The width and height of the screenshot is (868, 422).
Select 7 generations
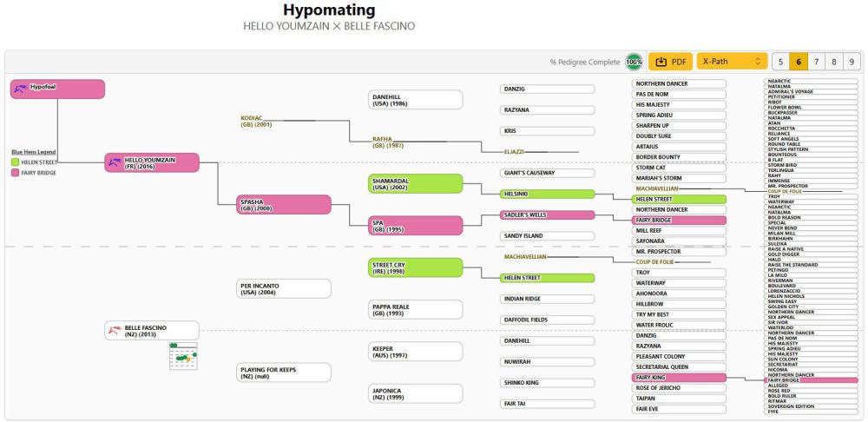(816, 62)
